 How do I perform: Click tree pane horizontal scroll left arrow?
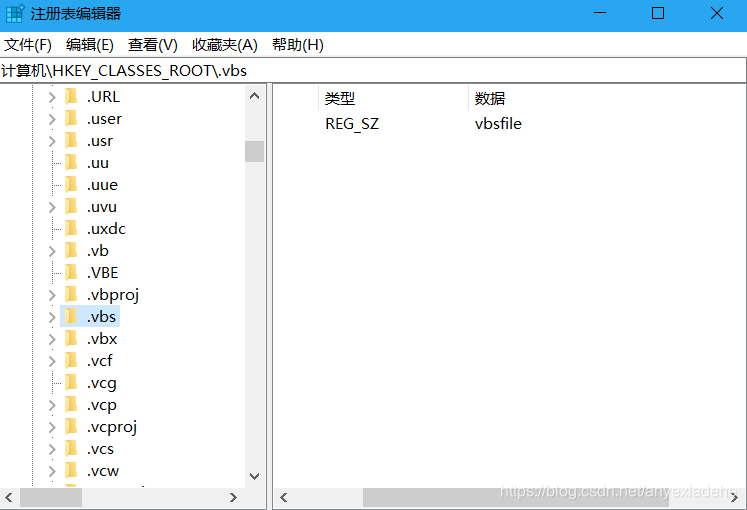point(9,498)
